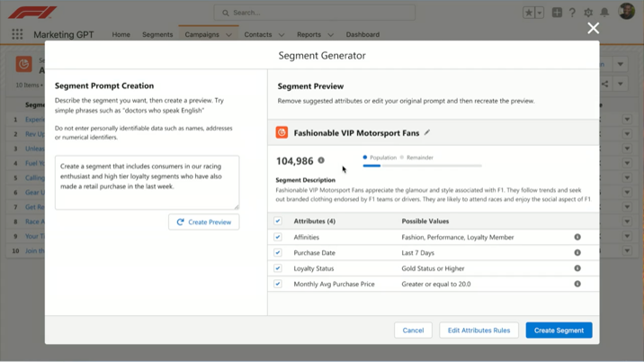Expand the Contacts tab dropdown chevron
644x362 pixels.
point(282,35)
